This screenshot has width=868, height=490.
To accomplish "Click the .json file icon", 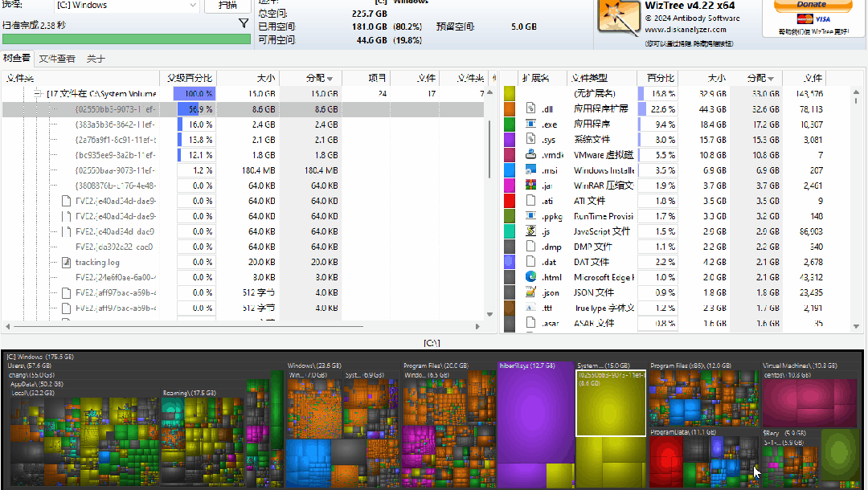I will (530, 292).
